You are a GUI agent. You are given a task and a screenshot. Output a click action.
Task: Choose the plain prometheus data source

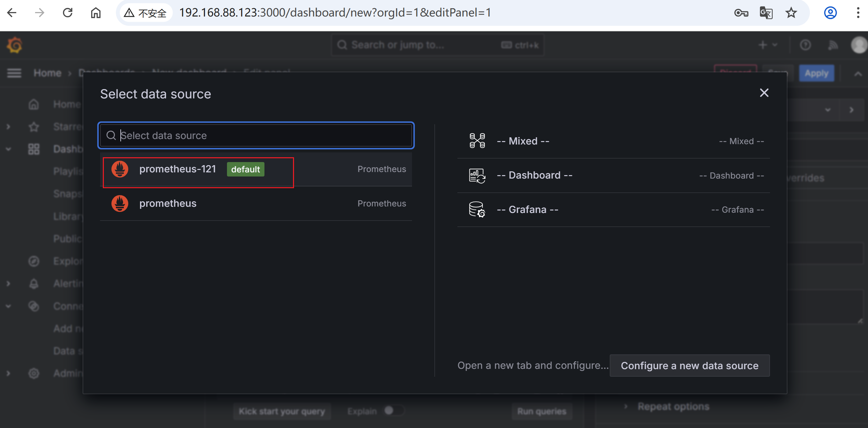click(256, 203)
